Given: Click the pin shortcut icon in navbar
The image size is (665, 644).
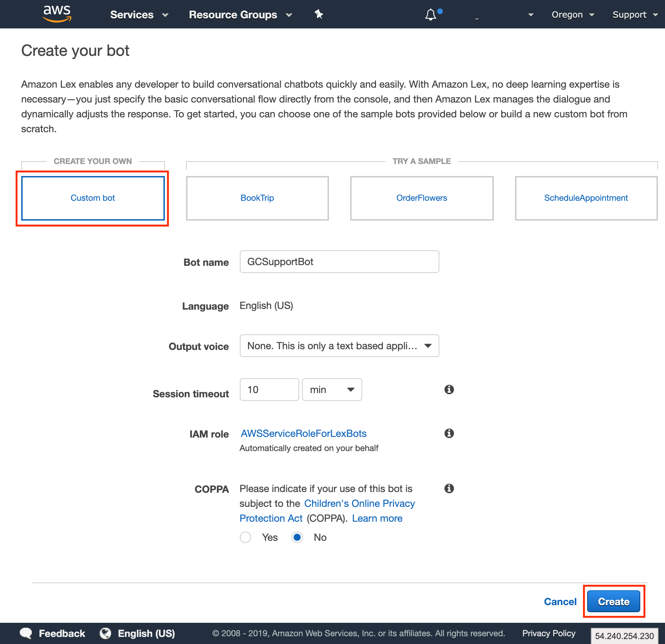Looking at the screenshot, I should [319, 14].
